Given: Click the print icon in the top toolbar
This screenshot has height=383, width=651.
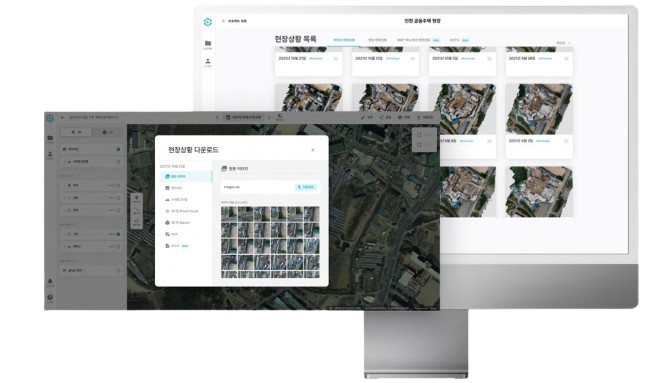Looking at the screenshot, I should coord(400,118).
